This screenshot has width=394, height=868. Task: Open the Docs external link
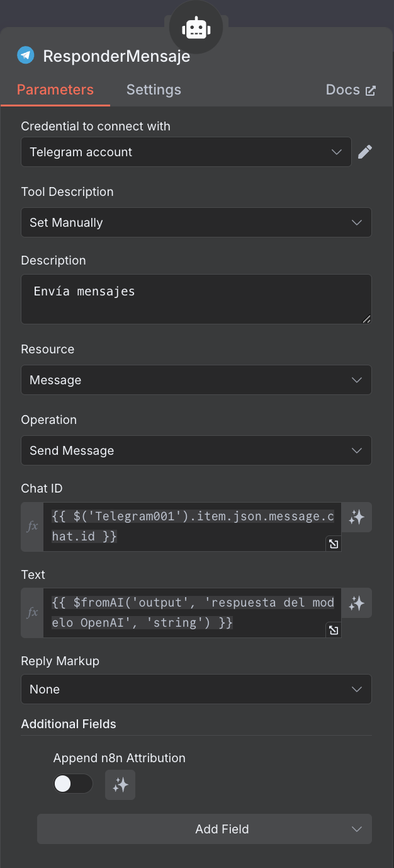click(x=350, y=89)
